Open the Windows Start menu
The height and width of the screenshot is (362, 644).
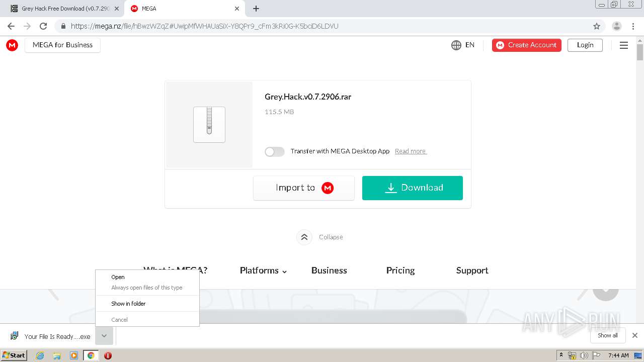tap(14, 355)
